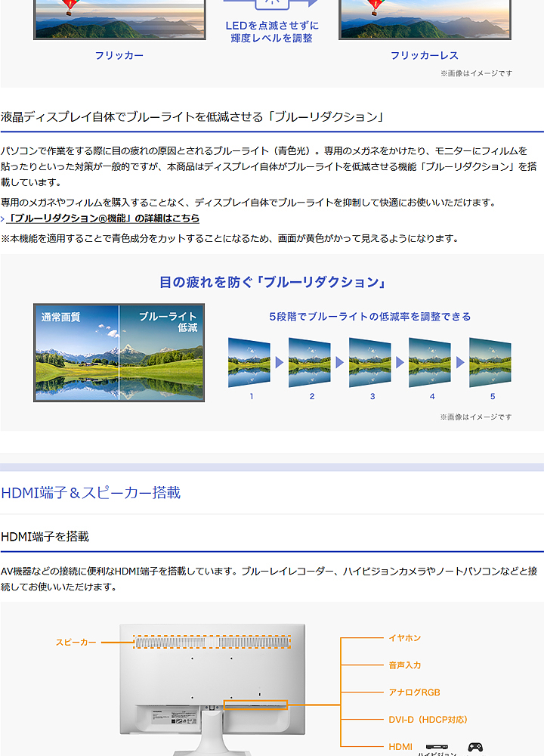Click the highlighted port panel on monitor back
Viewport: 544px width, 756px height.
pyautogui.click(x=256, y=705)
